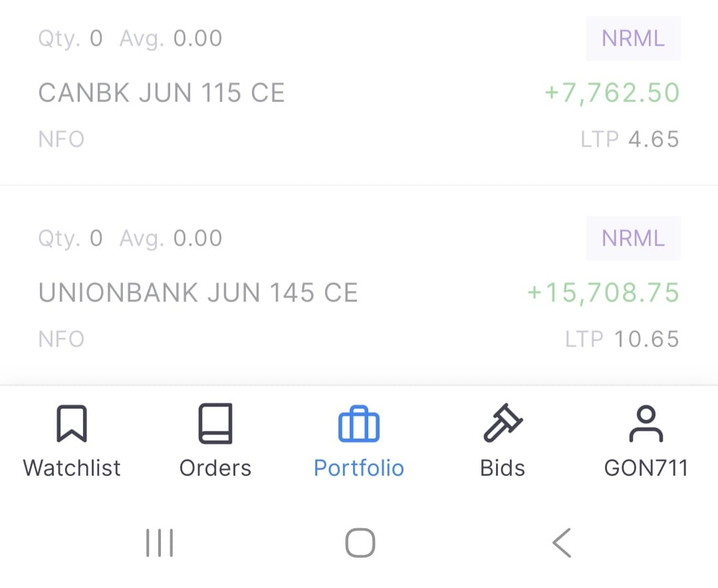The height and width of the screenshot is (588, 718).
Task: Go to the Bids tab label
Action: click(x=503, y=468)
